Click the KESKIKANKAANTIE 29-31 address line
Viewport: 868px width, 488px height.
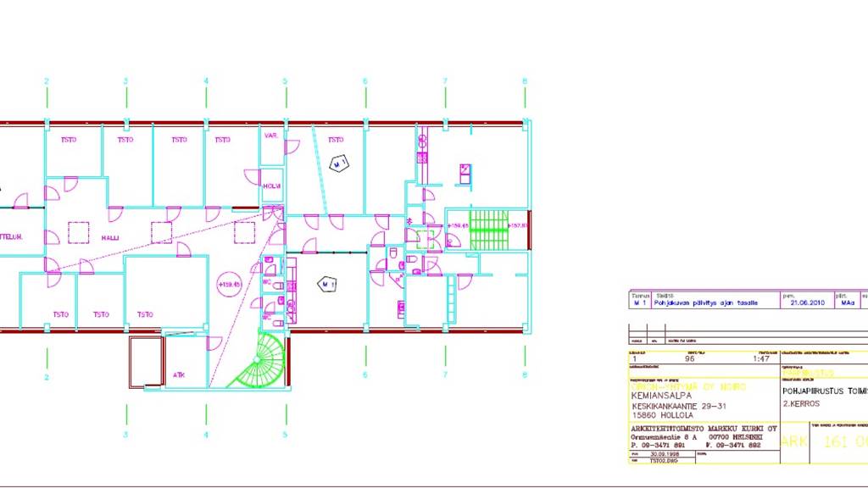[x=678, y=406]
